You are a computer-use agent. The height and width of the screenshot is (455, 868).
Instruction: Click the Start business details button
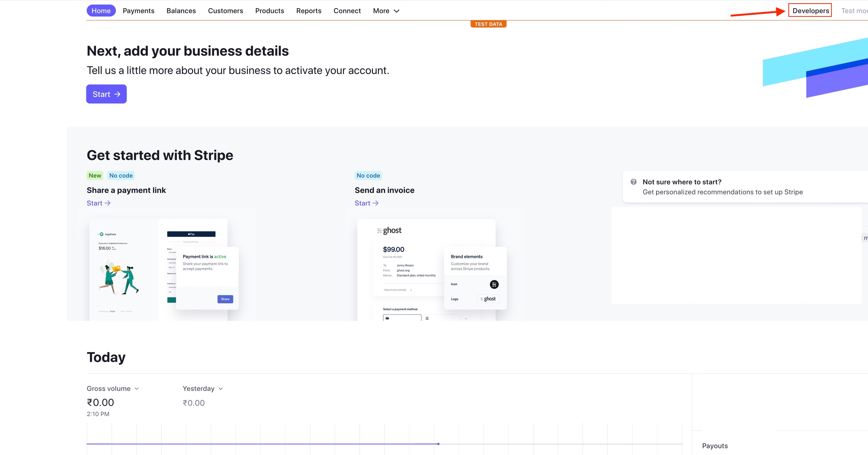[x=106, y=94]
